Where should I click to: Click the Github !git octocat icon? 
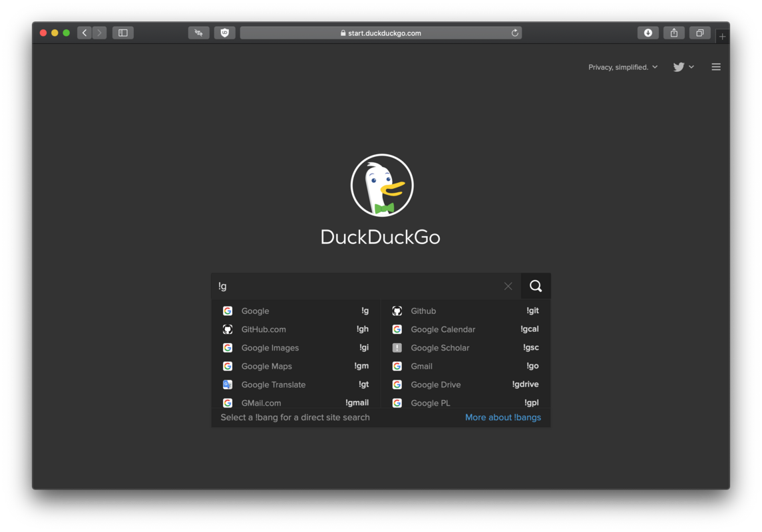[397, 311]
